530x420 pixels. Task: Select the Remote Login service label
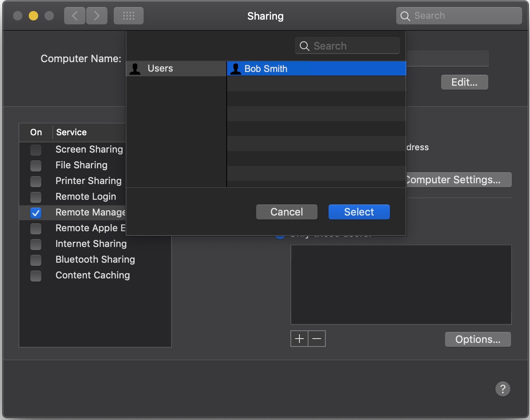pos(86,197)
